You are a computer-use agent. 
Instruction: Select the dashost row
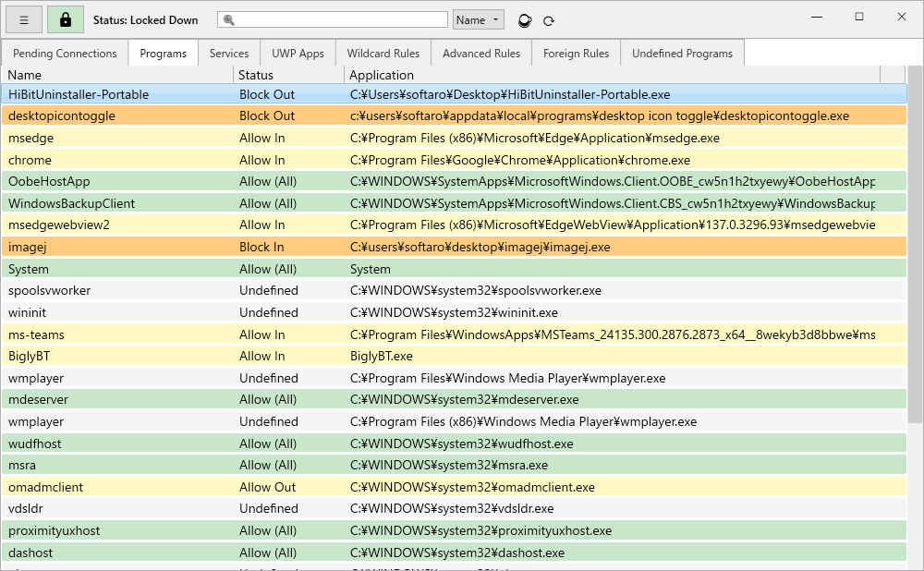454,553
